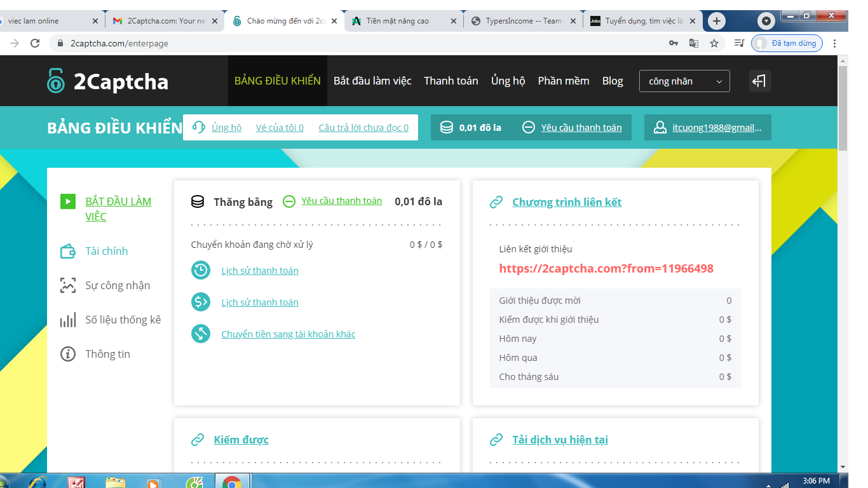Open Phần mềm in the top navigation

[x=564, y=81]
